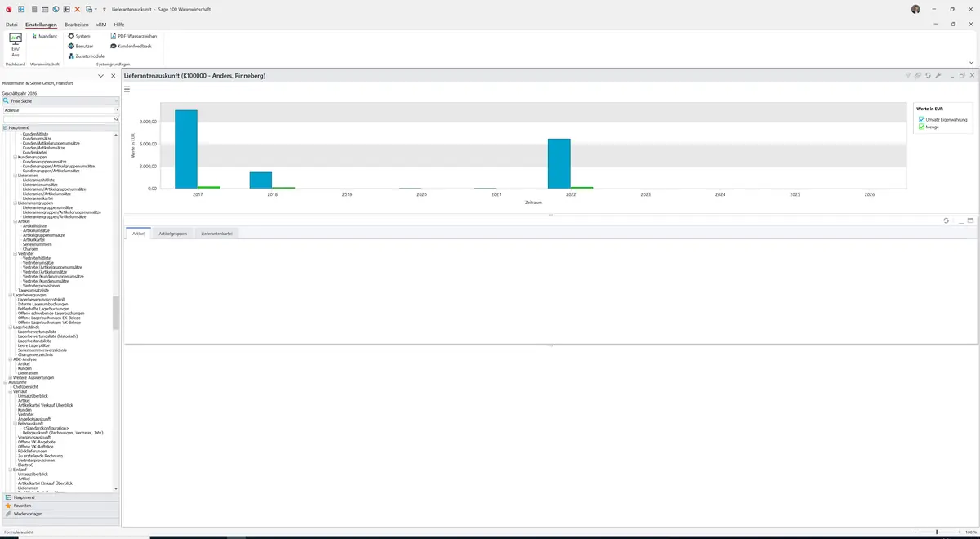980x539 pixels.
Task: Click the filter funnel icon in Lieferantenauskunft header
Action: click(x=908, y=75)
